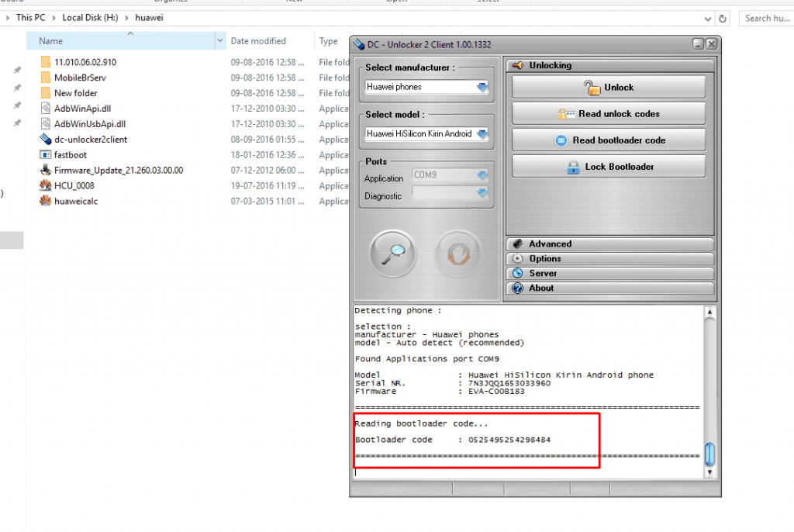Click the Options gear icon
This screenshot has width=794, height=532.
click(x=517, y=258)
